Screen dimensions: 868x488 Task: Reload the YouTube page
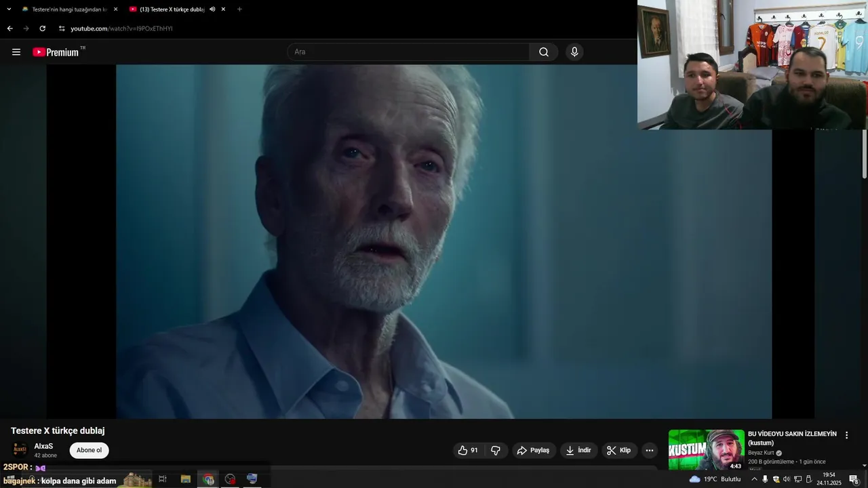coord(42,28)
